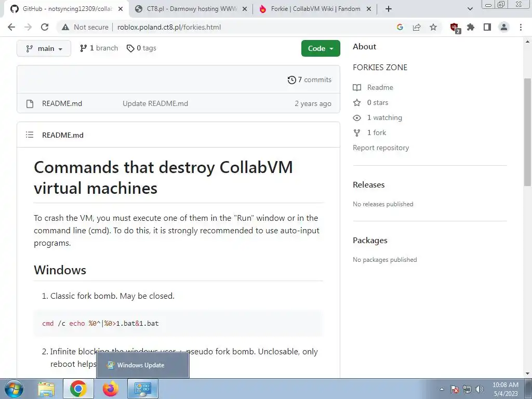
Task: Open a new tab with plus button
Action: click(x=389, y=9)
